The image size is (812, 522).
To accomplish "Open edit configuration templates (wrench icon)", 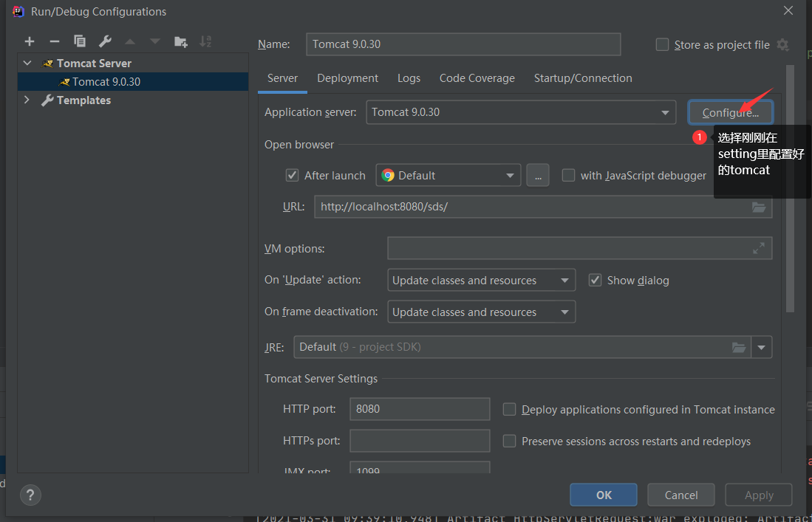I will pyautogui.click(x=104, y=41).
